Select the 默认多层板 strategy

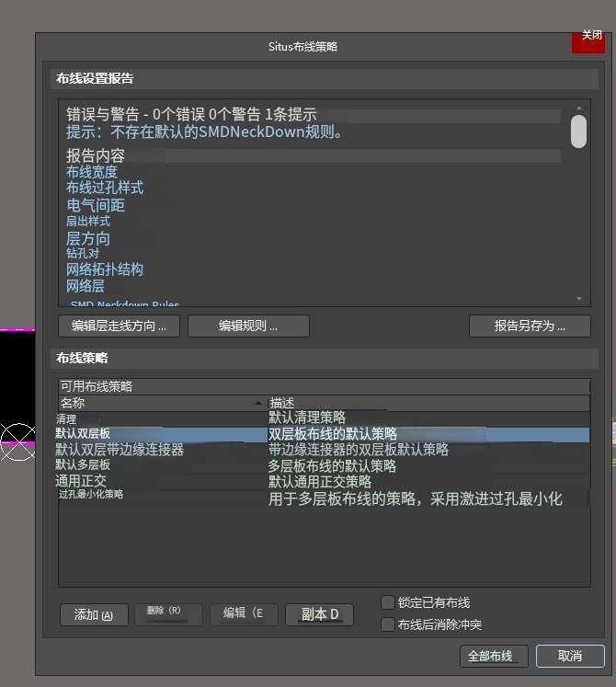[324, 465]
